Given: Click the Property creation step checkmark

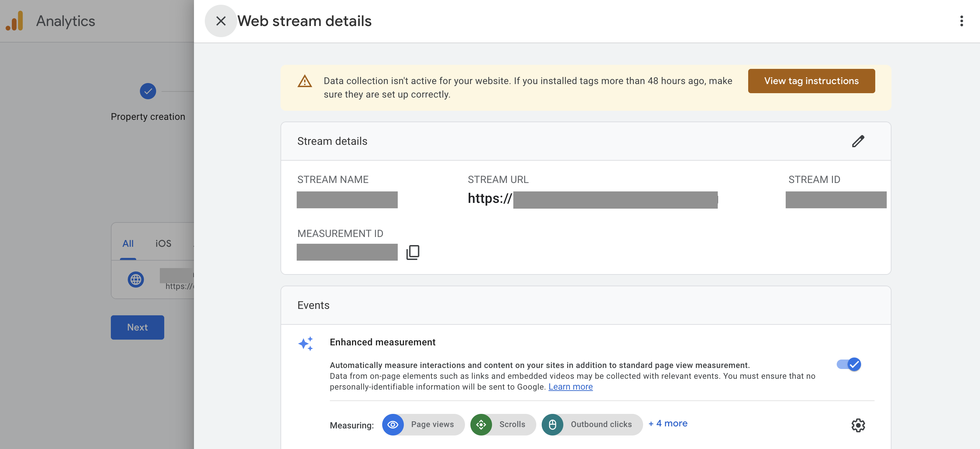Looking at the screenshot, I should pyautogui.click(x=148, y=91).
